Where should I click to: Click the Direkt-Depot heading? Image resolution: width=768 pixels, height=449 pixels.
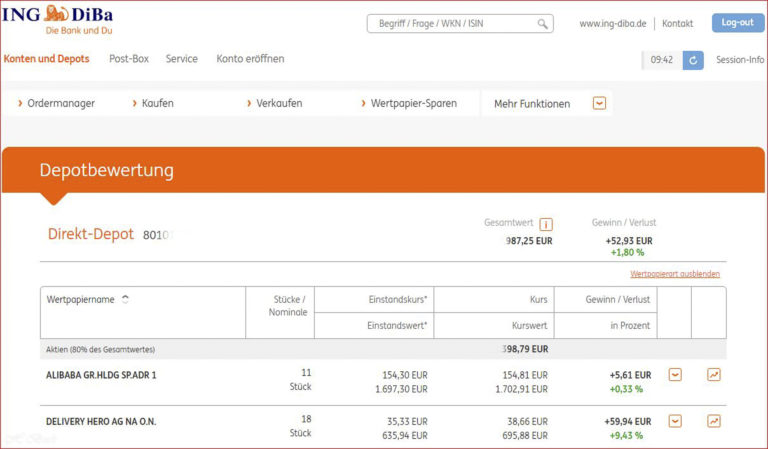click(x=91, y=234)
